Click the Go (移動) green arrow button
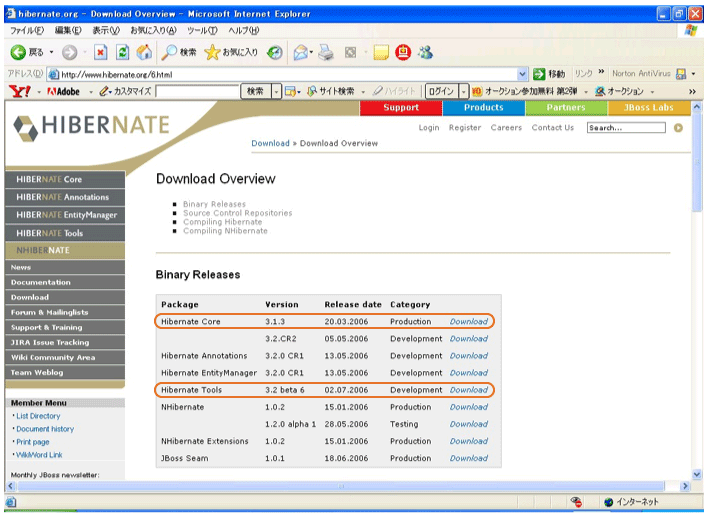The width and height of the screenshot is (710, 519). 549,74
